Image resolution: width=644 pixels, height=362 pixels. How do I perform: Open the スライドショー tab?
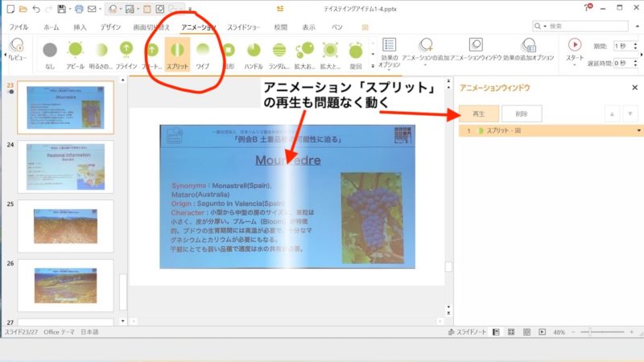(243, 27)
